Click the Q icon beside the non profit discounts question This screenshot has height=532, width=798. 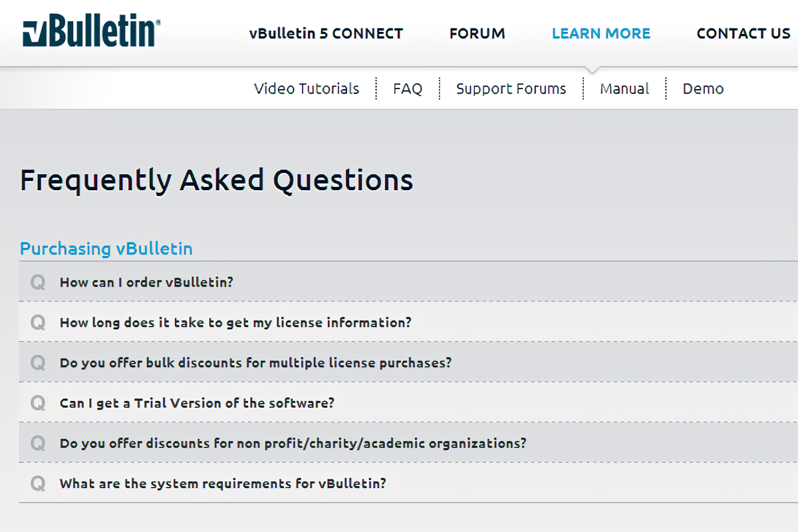(x=38, y=444)
